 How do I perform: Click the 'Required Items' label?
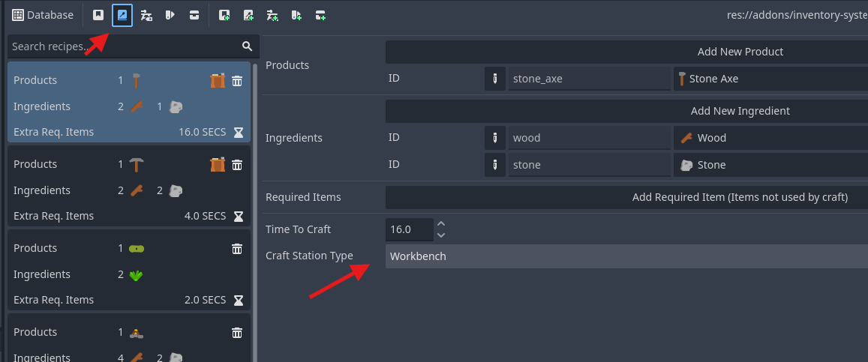click(x=303, y=197)
